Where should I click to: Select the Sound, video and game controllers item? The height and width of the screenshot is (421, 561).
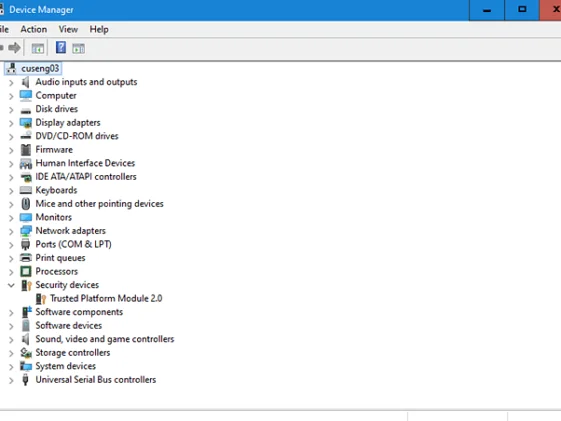point(104,339)
